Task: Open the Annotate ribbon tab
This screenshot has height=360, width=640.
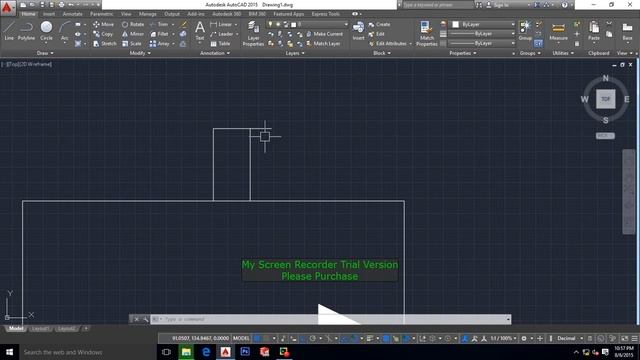Action: pyautogui.click(x=72, y=14)
